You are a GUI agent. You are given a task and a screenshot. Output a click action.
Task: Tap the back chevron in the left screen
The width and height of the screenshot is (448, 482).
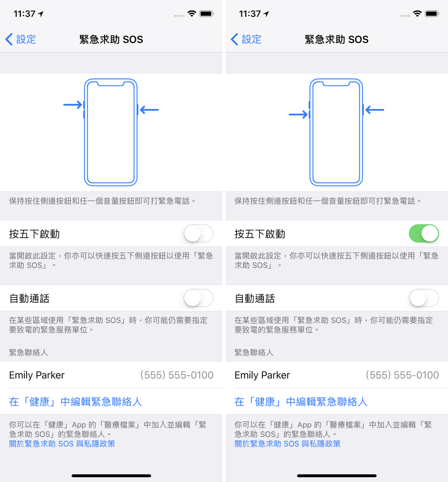(x=9, y=39)
